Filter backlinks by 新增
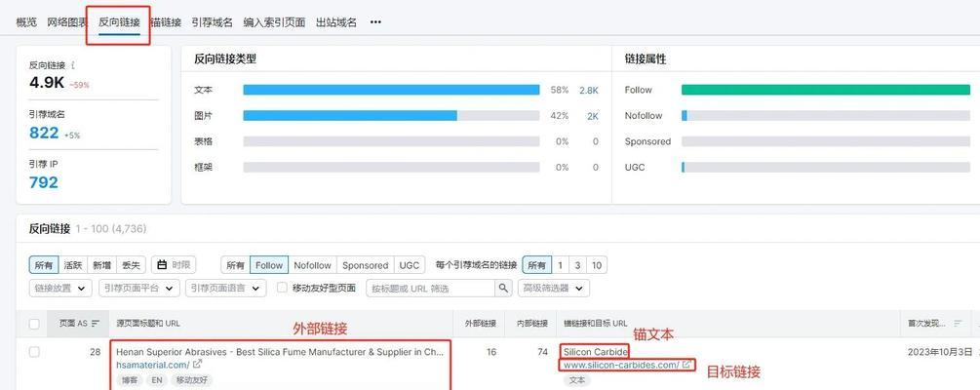Screen dimensions: 980x390 101,265
